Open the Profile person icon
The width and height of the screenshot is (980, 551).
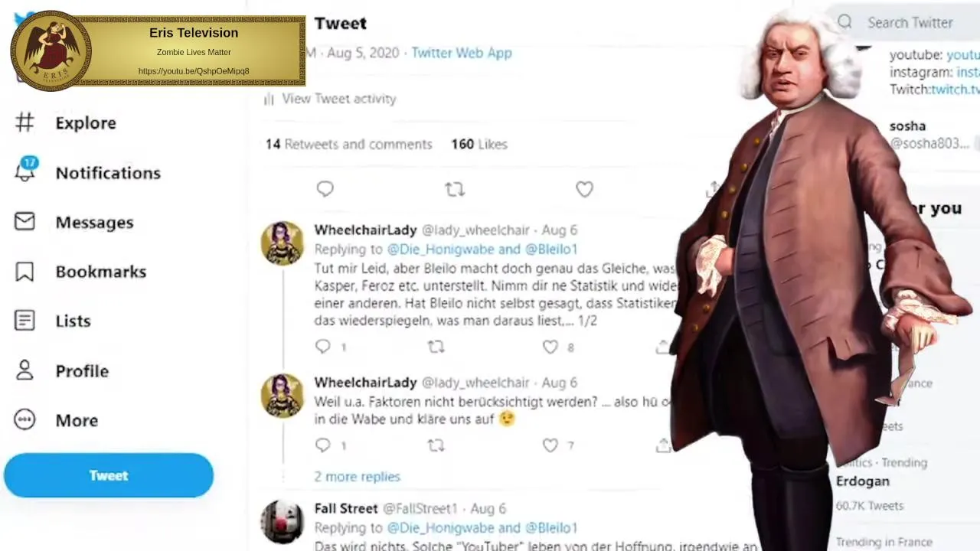(x=24, y=370)
